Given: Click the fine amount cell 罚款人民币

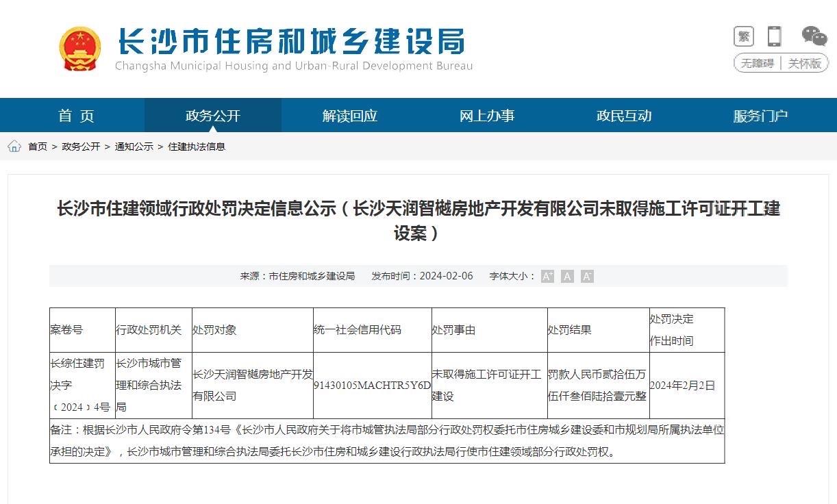Looking at the screenshot, I should (x=599, y=386).
